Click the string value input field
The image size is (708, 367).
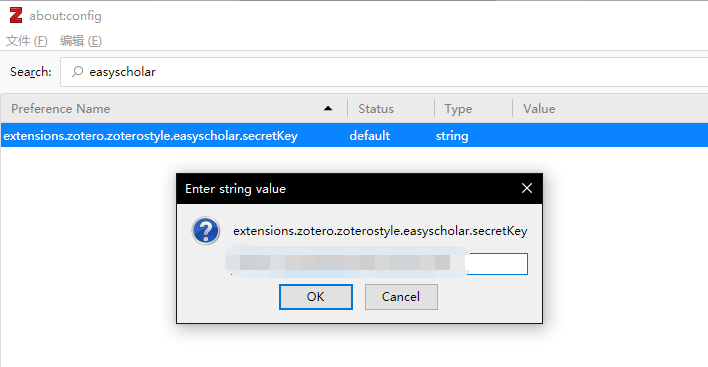pyautogui.click(x=379, y=264)
